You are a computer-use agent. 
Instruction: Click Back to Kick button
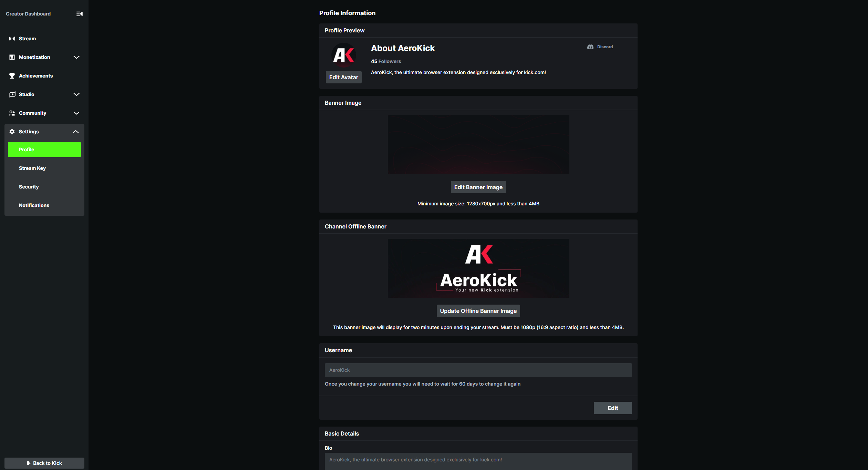pyautogui.click(x=44, y=463)
